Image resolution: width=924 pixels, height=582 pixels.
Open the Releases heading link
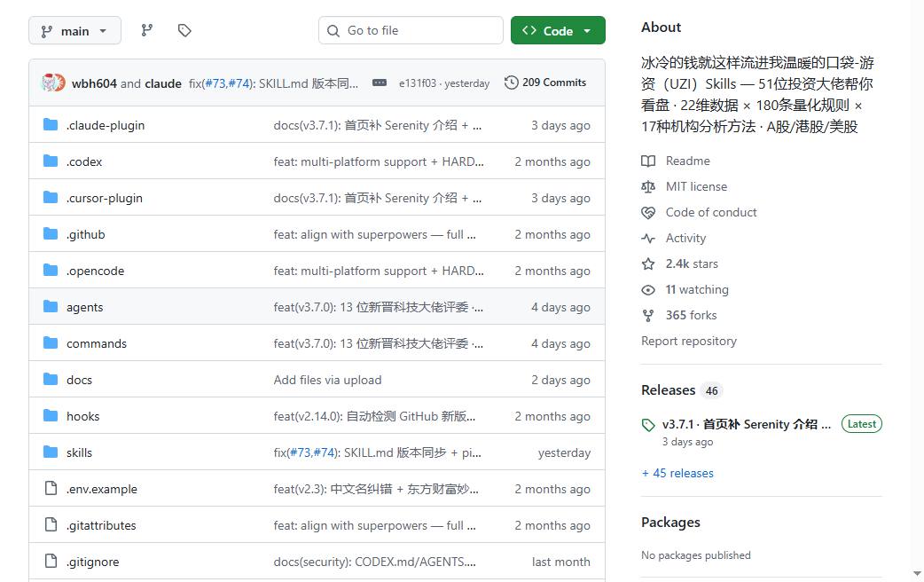click(x=669, y=390)
